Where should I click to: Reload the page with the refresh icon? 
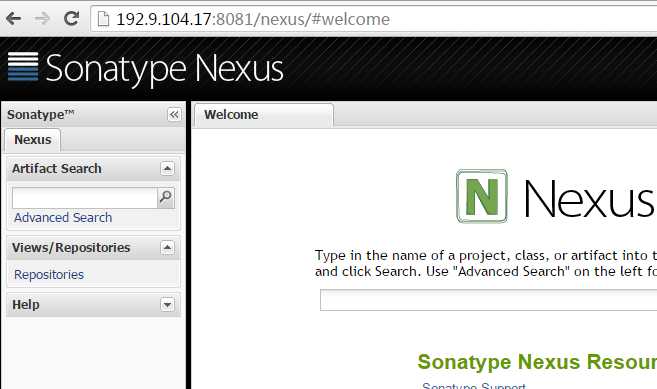71,18
